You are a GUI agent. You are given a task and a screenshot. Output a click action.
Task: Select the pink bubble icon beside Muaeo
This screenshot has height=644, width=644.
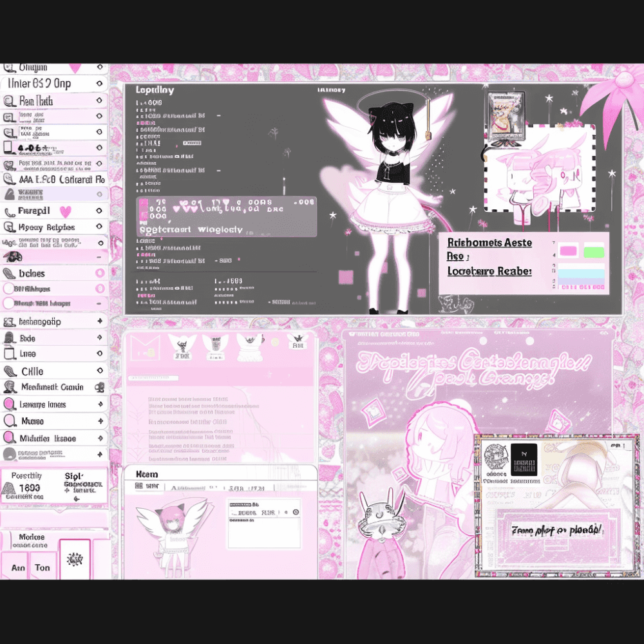pyautogui.click(x=10, y=421)
